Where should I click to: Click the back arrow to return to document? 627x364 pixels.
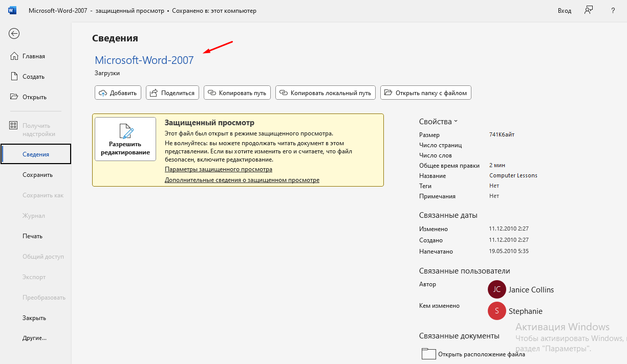[x=14, y=34]
